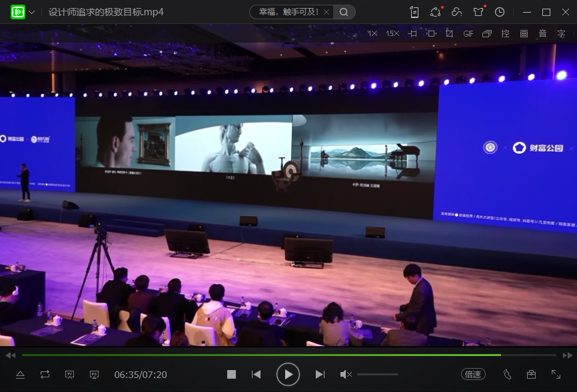Open the skin T-shirt icon

[x=478, y=12]
